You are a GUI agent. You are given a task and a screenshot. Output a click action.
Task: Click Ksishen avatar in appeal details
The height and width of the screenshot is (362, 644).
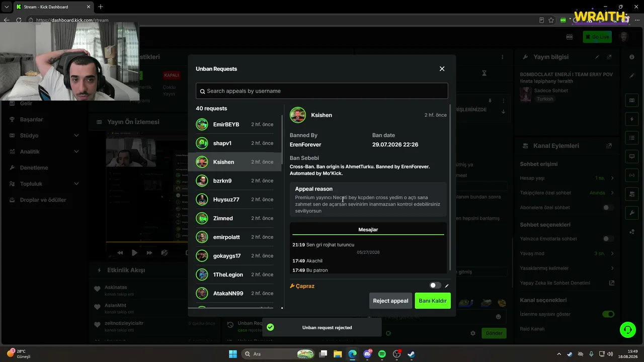tap(298, 115)
